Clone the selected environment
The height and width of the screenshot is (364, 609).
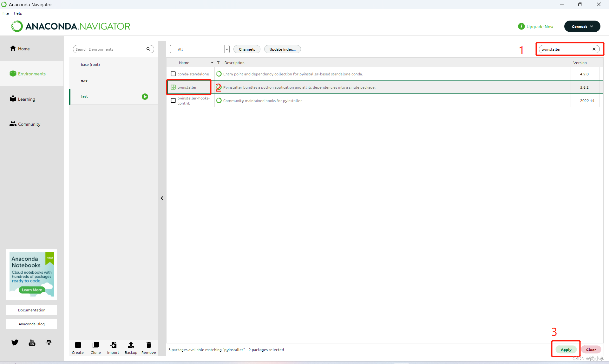click(95, 348)
